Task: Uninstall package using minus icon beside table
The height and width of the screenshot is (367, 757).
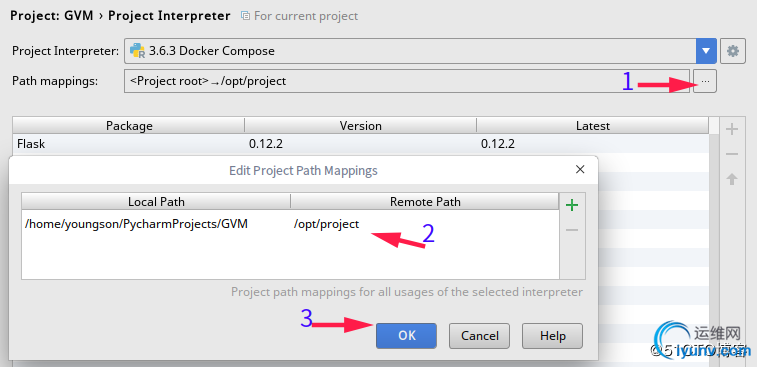Action: (x=732, y=154)
